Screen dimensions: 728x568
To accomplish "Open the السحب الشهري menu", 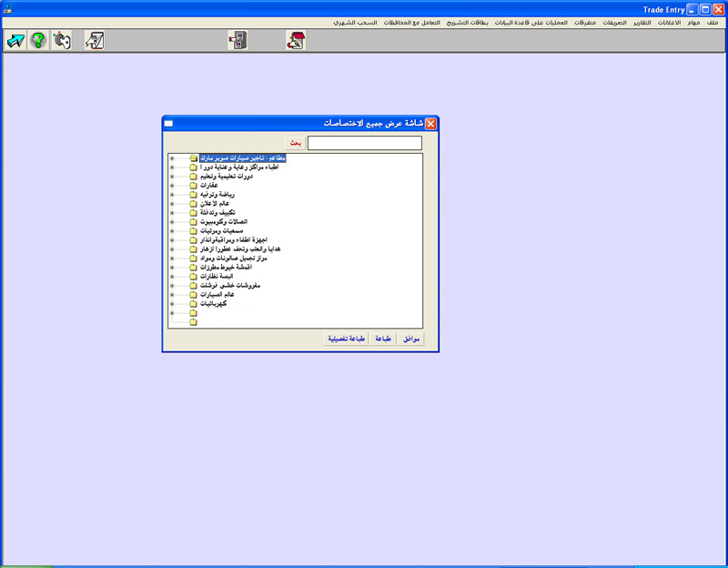I will pyautogui.click(x=355, y=21).
